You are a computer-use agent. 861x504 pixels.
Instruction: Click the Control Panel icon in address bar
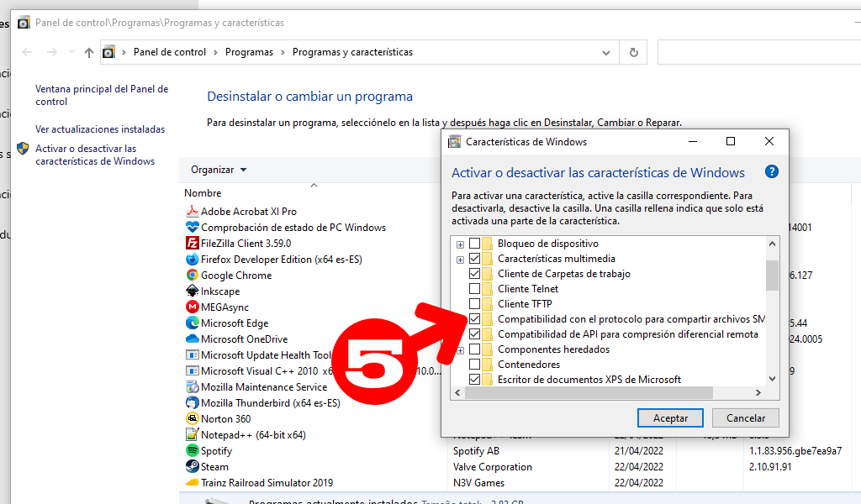tap(108, 52)
